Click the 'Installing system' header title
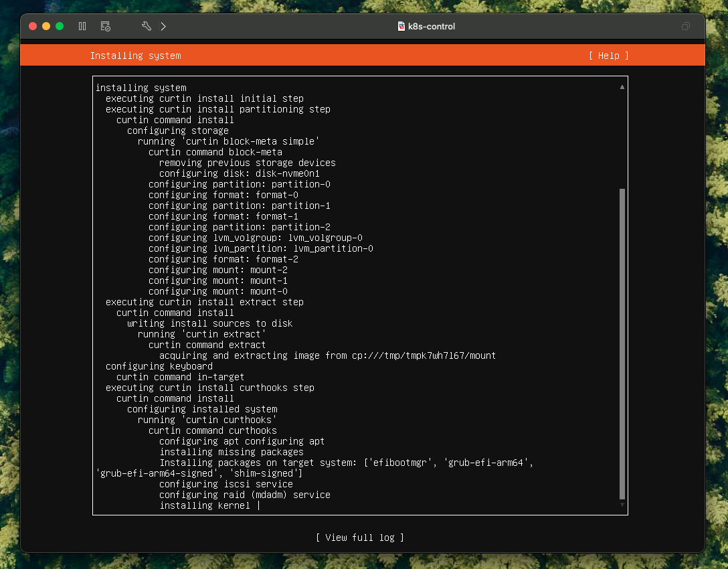Viewport: 728px width, 569px height. coord(135,56)
